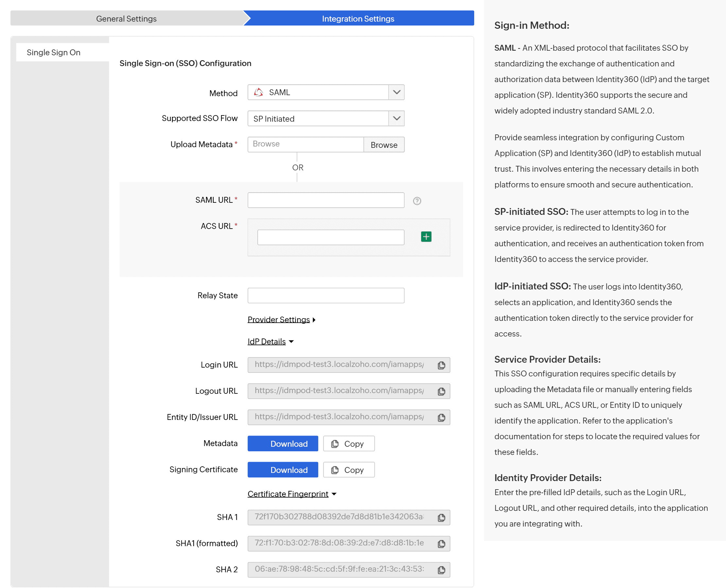Click the SHA 2 fingerprint value field
Image resolution: width=726 pixels, height=588 pixels.
click(349, 569)
